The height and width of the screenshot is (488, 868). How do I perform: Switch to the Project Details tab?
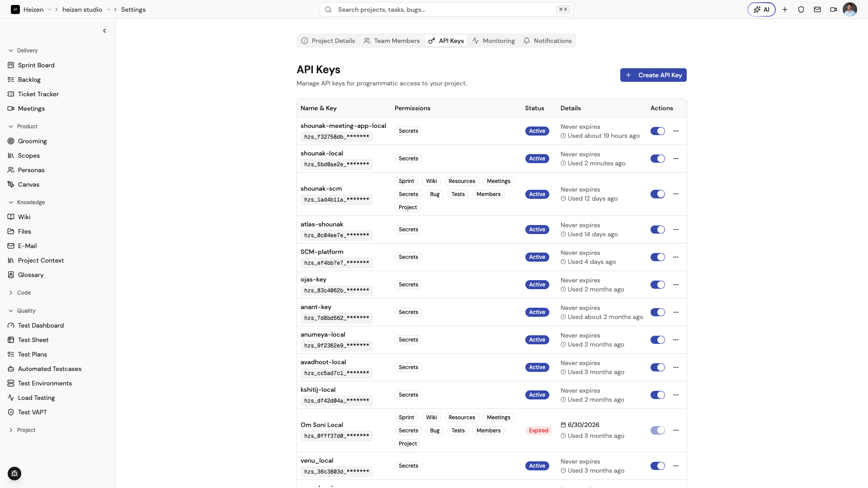click(x=328, y=41)
